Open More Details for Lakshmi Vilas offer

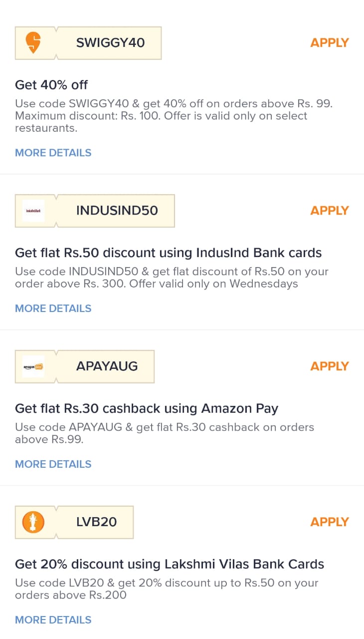[53, 620]
